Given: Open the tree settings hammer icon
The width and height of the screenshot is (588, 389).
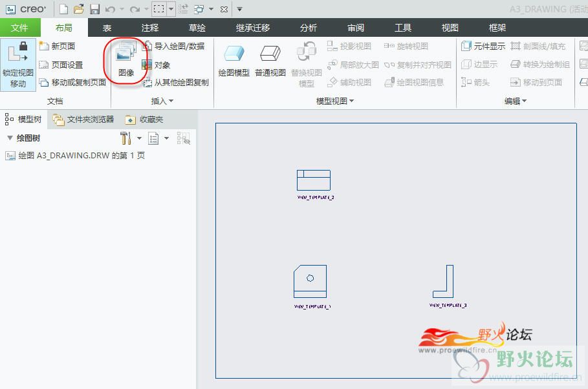Looking at the screenshot, I should click(125, 138).
